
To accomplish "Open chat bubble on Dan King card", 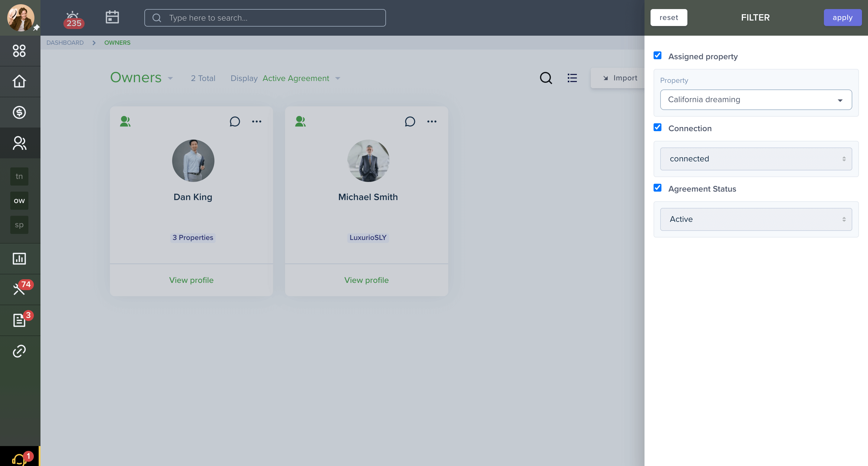I will 235,121.
